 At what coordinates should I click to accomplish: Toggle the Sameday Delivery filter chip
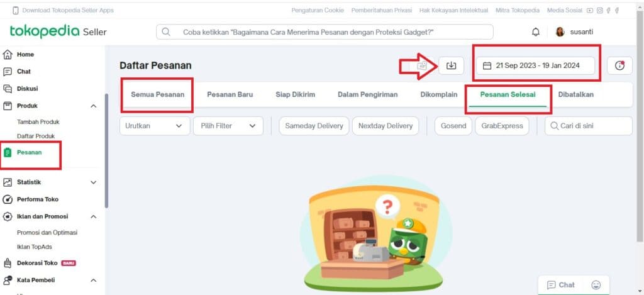click(314, 126)
